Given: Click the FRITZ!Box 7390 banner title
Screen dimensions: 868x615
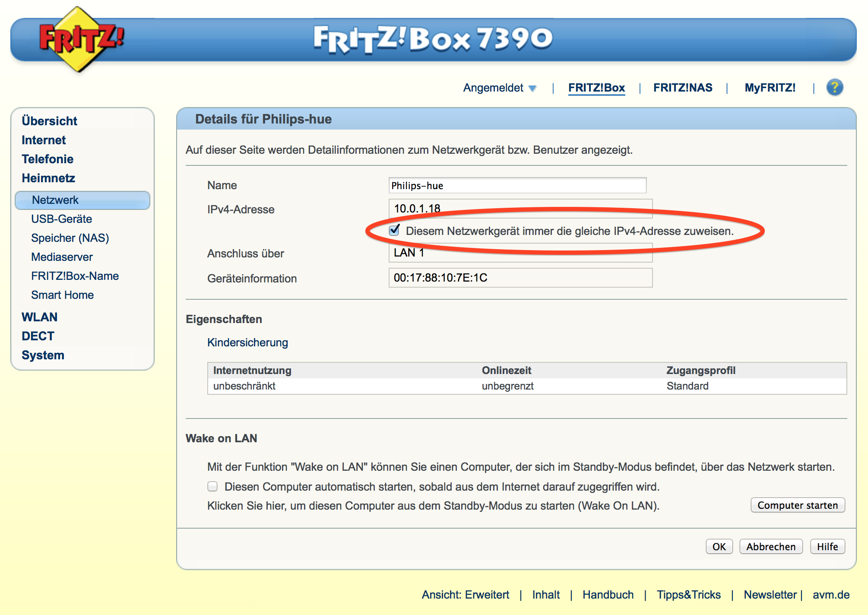Looking at the screenshot, I should [433, 39].
